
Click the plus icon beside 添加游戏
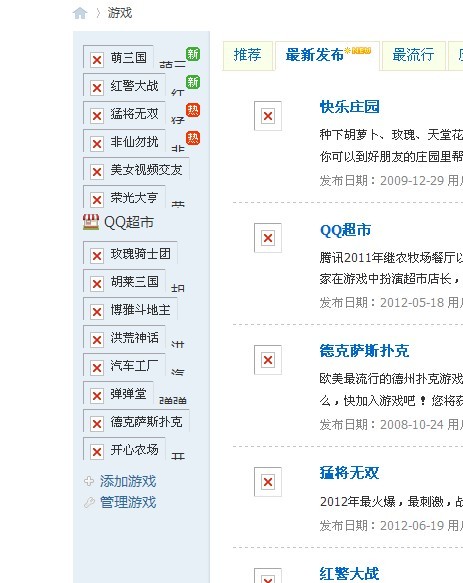pos(89,481)
